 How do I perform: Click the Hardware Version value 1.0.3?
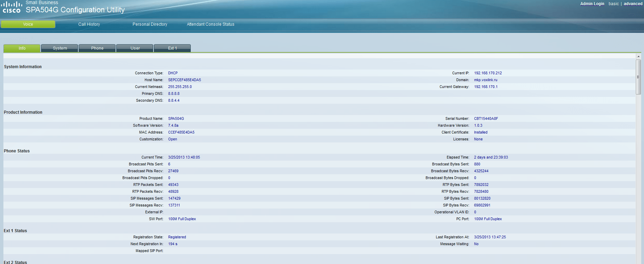point(478,125)
